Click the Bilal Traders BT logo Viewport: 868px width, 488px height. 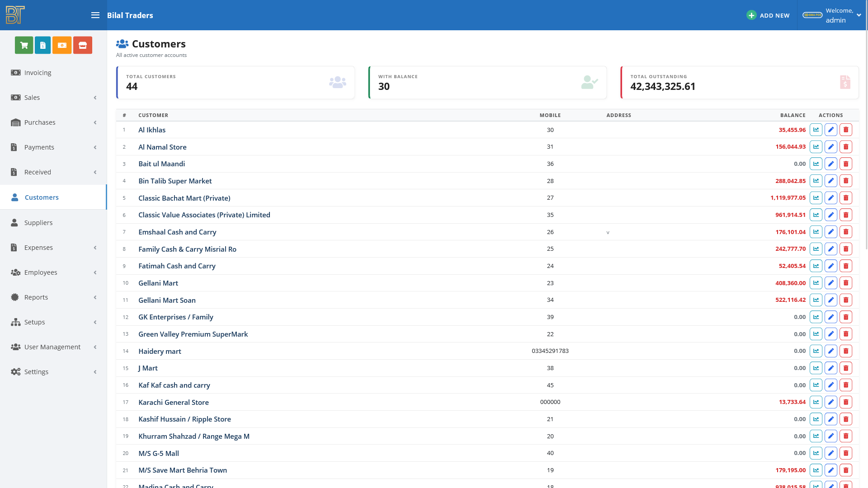click(15, 15)
